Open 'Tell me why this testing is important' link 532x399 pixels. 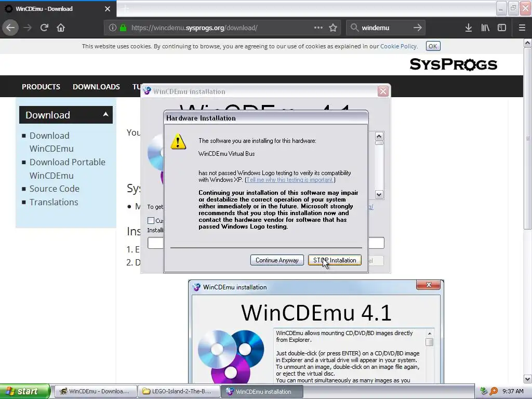click(290, 180)
